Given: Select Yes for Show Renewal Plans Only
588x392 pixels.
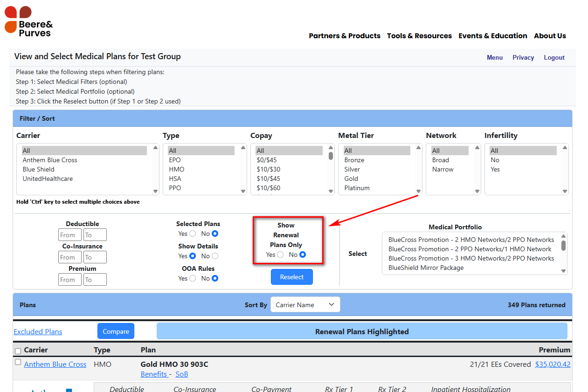Looking at the screenshot, I should 280,254.
